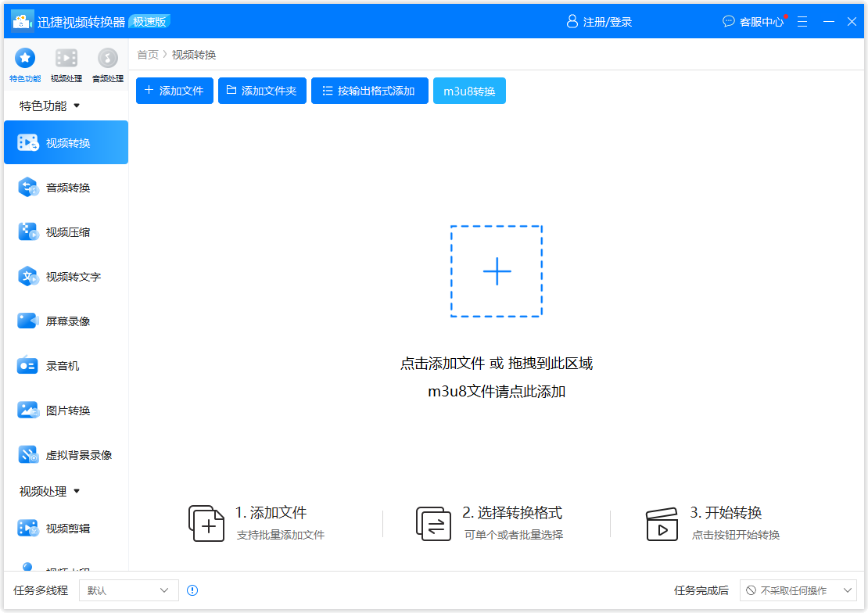Open the hamburger menu in title bar
Viewport: 868px width, 613px height.
tap(802, 21)
